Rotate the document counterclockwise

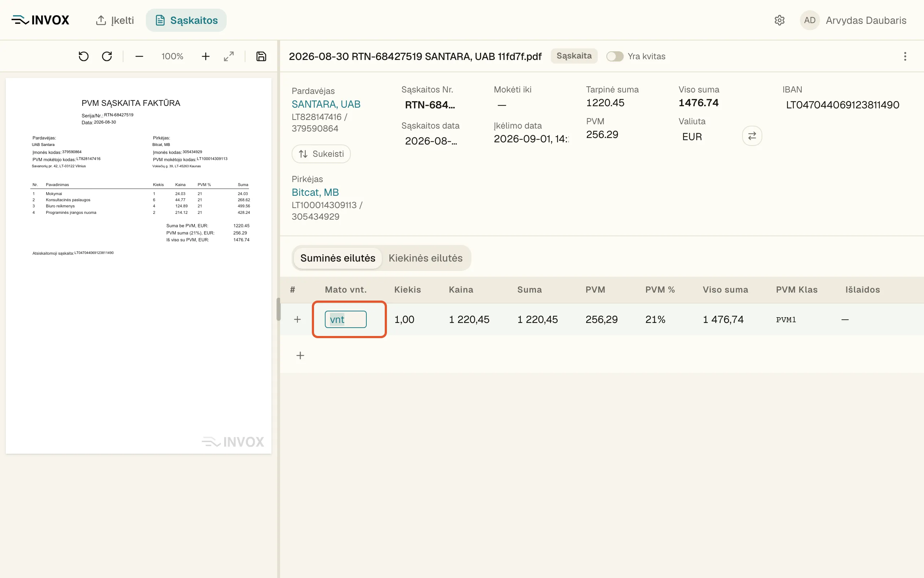[84, 57]
